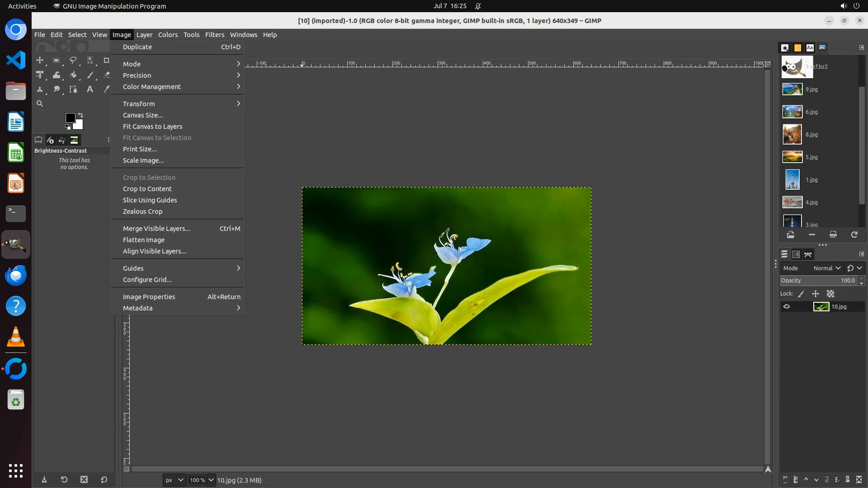Hide the 10.jpg layer visibility
Viewport: 868px width, 488px height.
pos(787,307)
